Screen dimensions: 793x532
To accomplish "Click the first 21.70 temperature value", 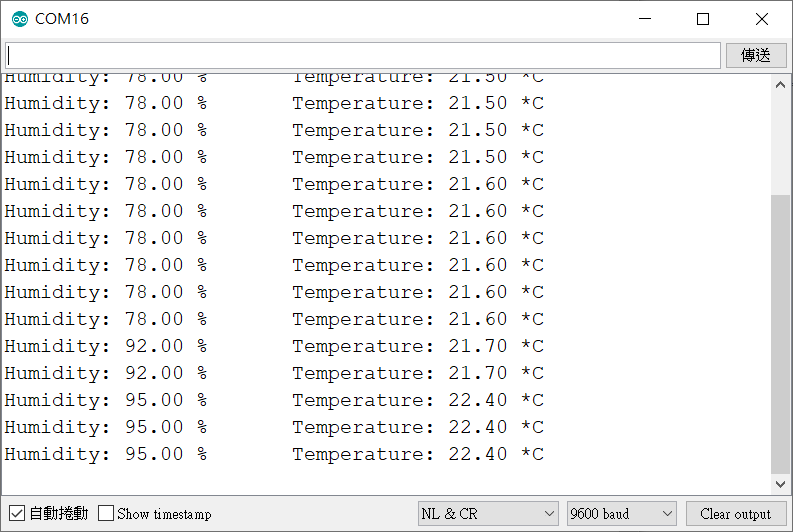I will click(x=477, y=346).
